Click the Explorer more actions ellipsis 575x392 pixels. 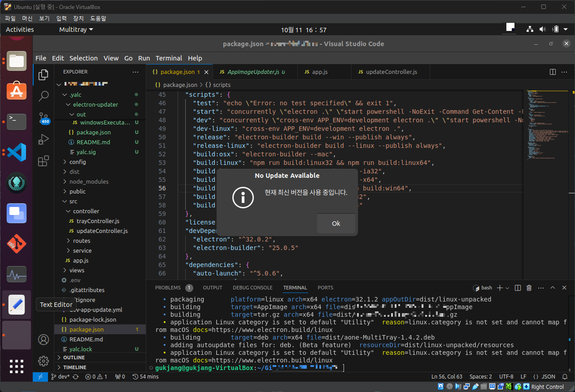pyautogui.click(x=135, y=72)
